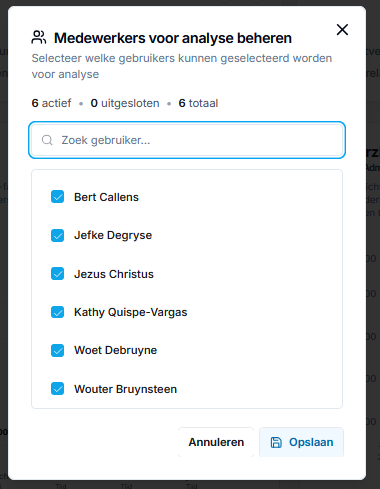Close the dialog with the X icon
This screenshot has width=380, height=489.
pos(342,30)
